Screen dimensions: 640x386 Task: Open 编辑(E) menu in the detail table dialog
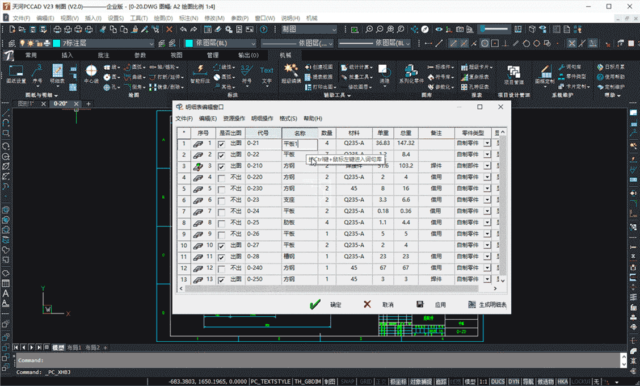point(208,118)
